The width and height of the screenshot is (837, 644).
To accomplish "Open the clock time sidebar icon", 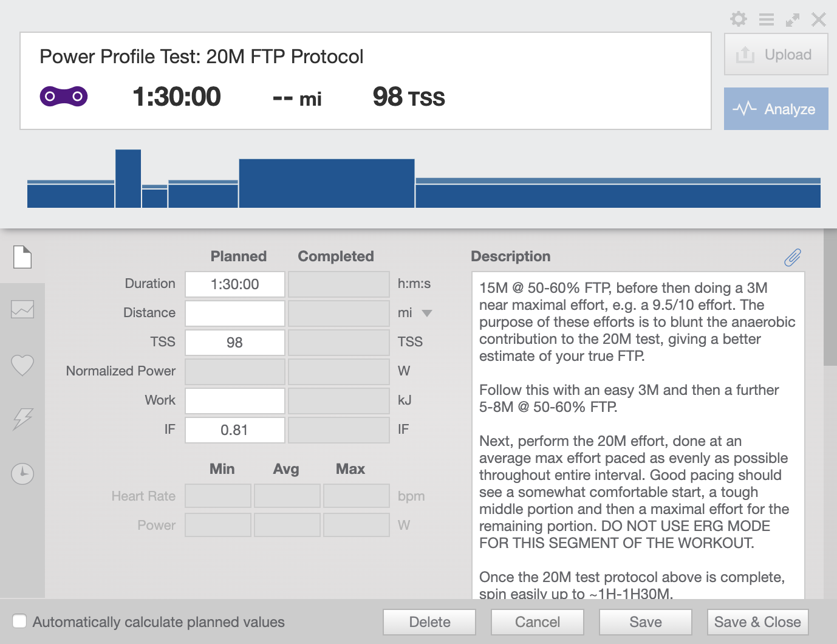I will pos(22,473).
